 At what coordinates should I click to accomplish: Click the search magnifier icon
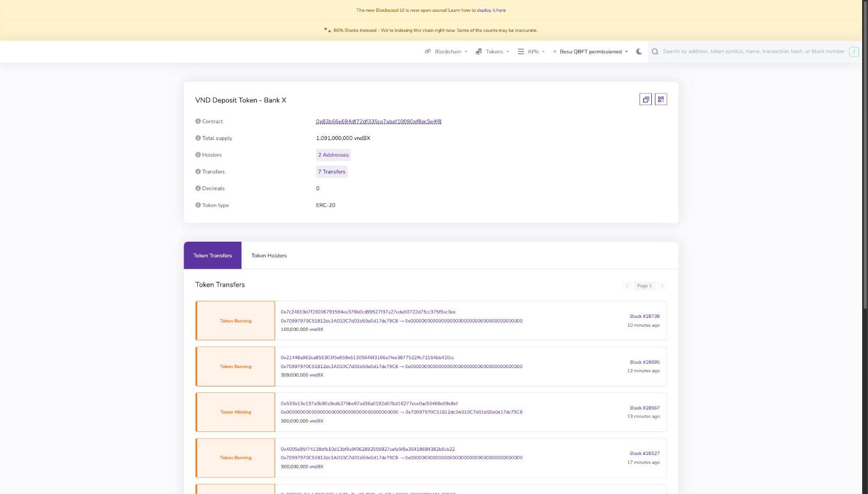(655, 51)
